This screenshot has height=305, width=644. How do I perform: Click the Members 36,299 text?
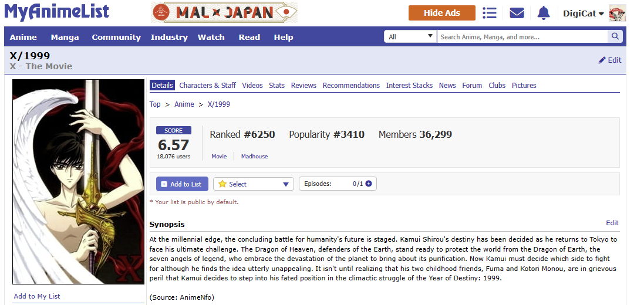415,134
